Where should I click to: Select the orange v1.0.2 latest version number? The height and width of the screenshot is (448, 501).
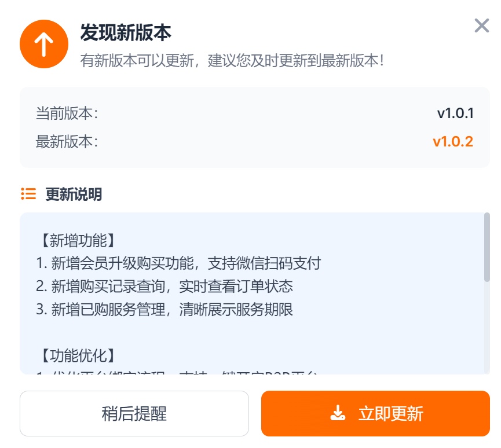tap(453, 141)
